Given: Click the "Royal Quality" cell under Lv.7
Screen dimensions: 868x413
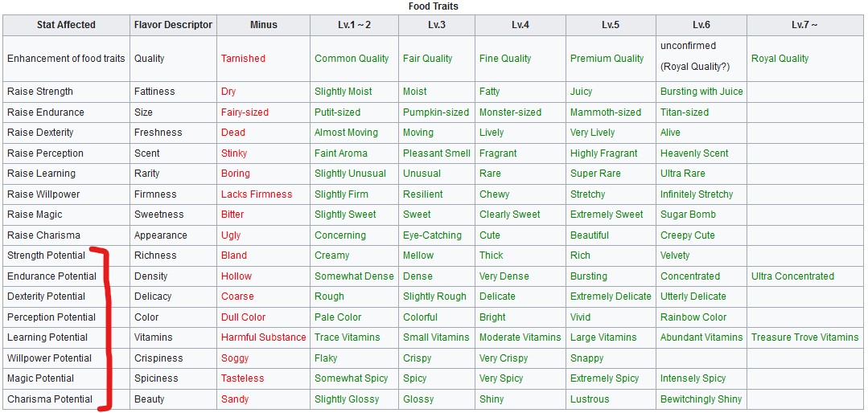Looking at the screenshot, I should pos(780,59).
